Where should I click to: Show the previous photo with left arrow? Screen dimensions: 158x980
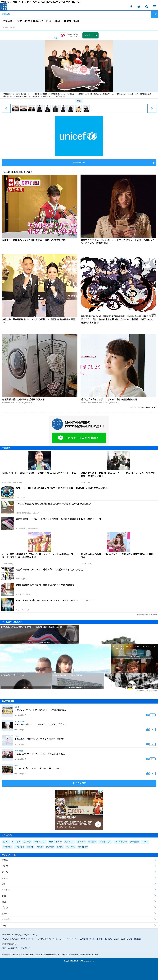coord(6,108)
